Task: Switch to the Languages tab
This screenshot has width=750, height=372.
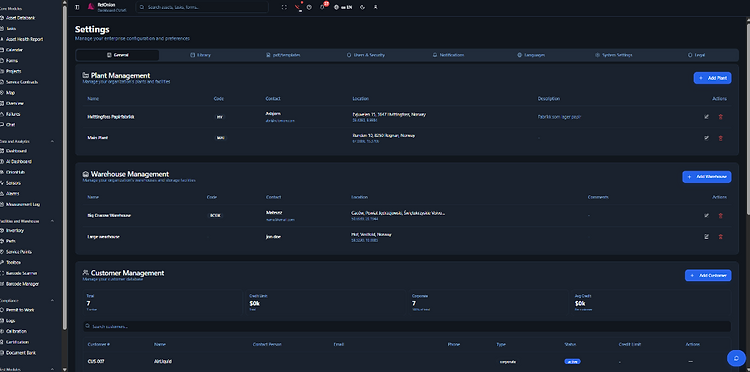Action: tap(531, 55)
